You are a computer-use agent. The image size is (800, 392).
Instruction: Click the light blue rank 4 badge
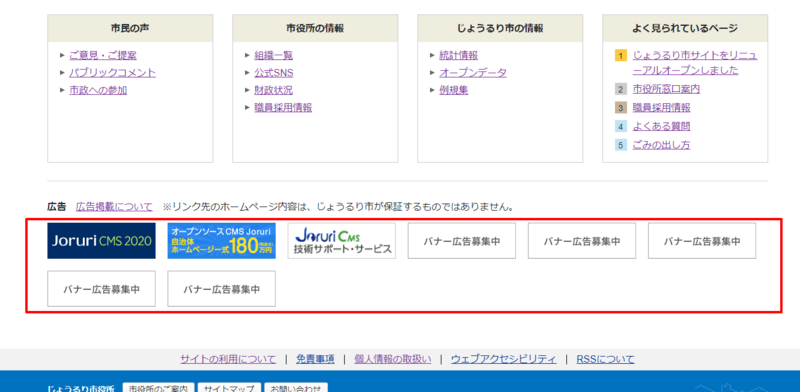click(621, 126)
